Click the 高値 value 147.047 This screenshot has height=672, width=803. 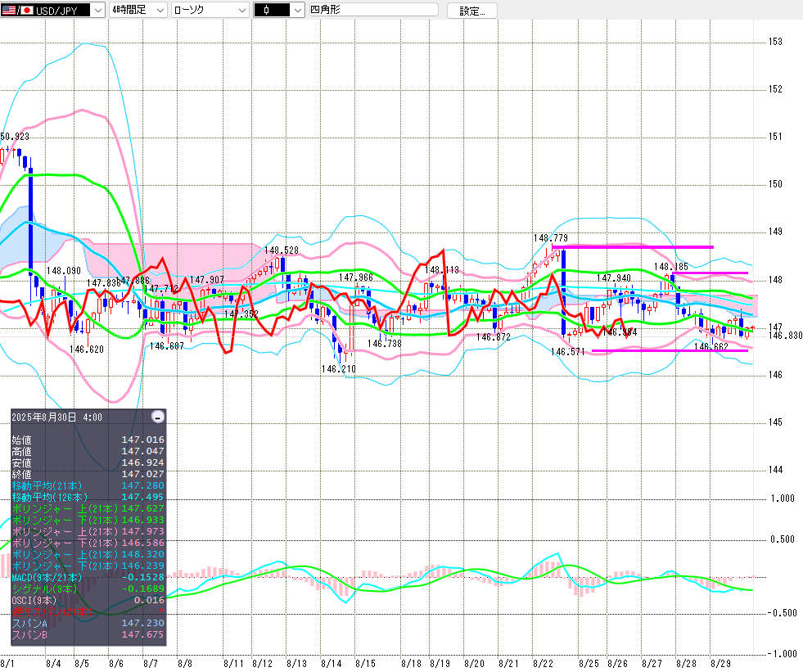click(143, 451)
